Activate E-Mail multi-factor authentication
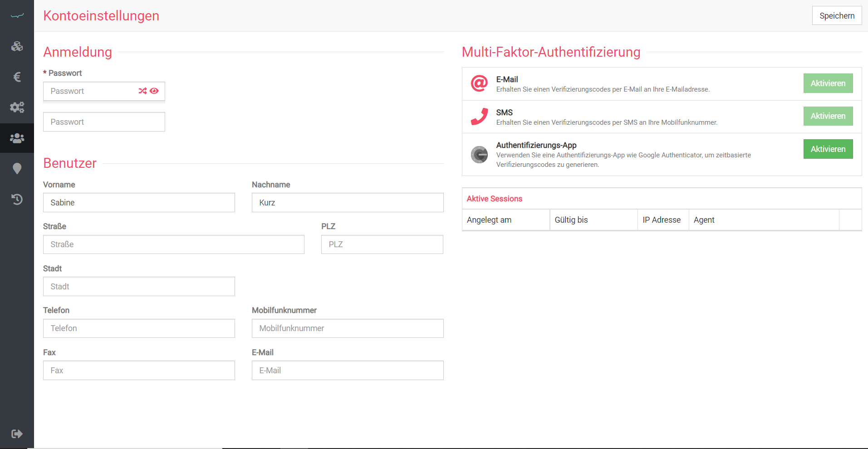 (828, 83)
